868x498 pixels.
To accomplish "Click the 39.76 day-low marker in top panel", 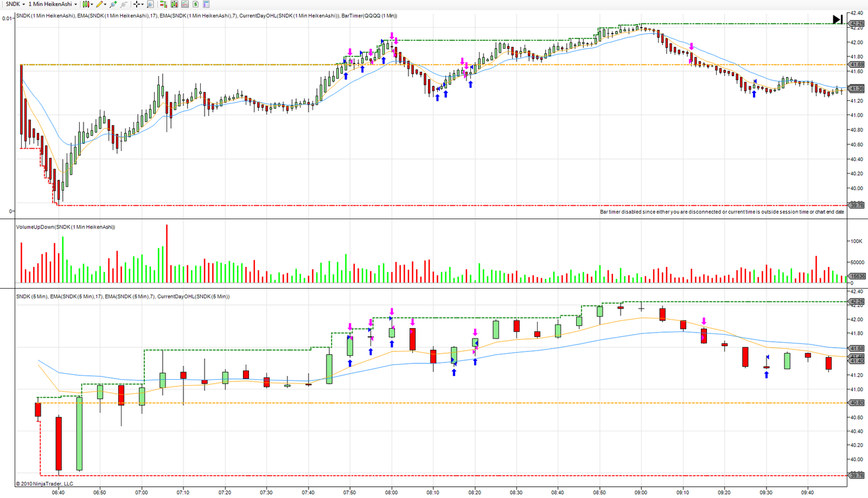I will [x=857, y=205].
